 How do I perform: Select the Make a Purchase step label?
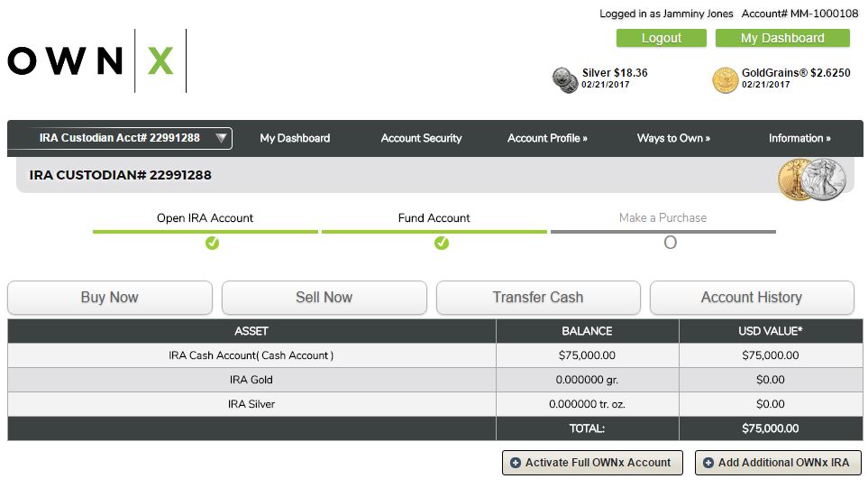(x=662, y=218)
